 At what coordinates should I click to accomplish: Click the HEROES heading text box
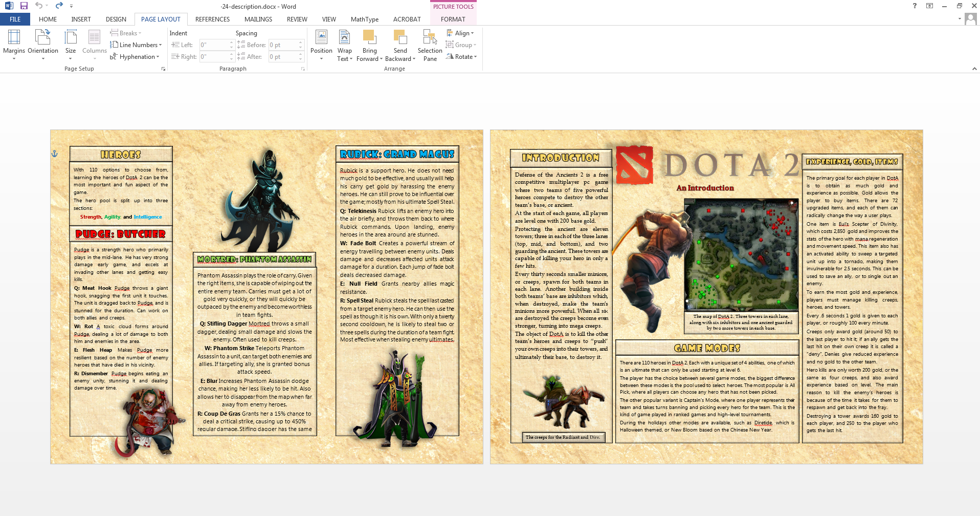coord(121,154)
